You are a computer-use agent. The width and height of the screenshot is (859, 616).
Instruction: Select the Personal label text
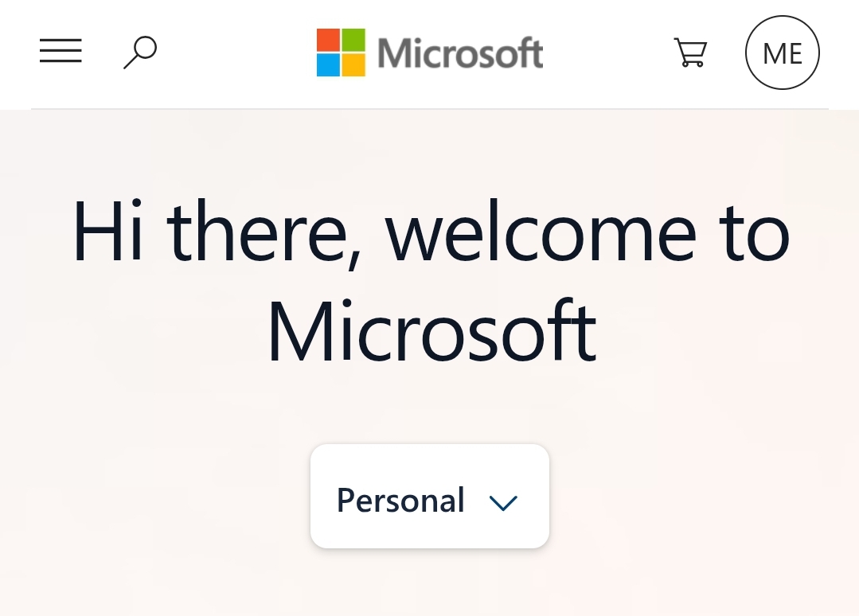400,500
